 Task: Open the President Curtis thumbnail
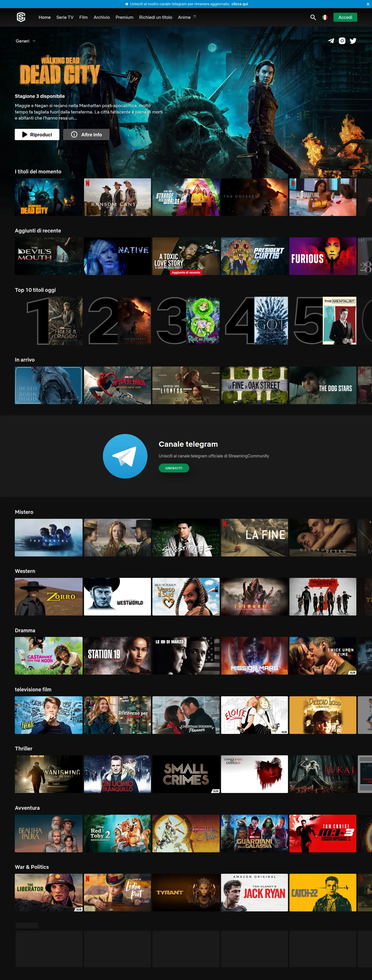[x=254, y=256]
